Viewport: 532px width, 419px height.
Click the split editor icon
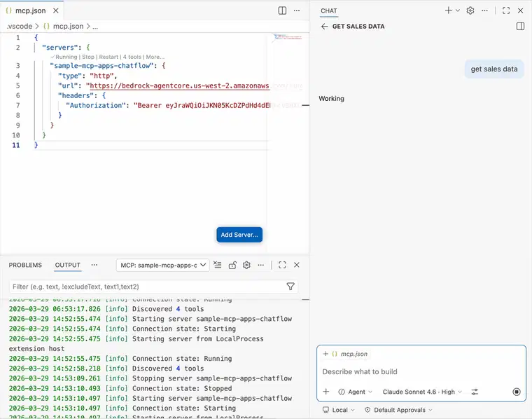coord(282,11)
